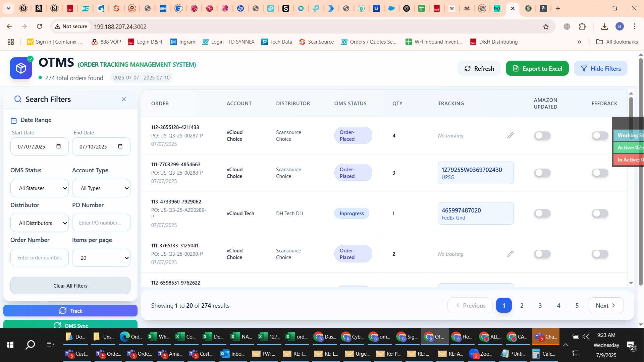Click orders table scroll down arrow
The width and height of the screenshot is (644, 362).
pyautogui.click(x=631, y=283)
